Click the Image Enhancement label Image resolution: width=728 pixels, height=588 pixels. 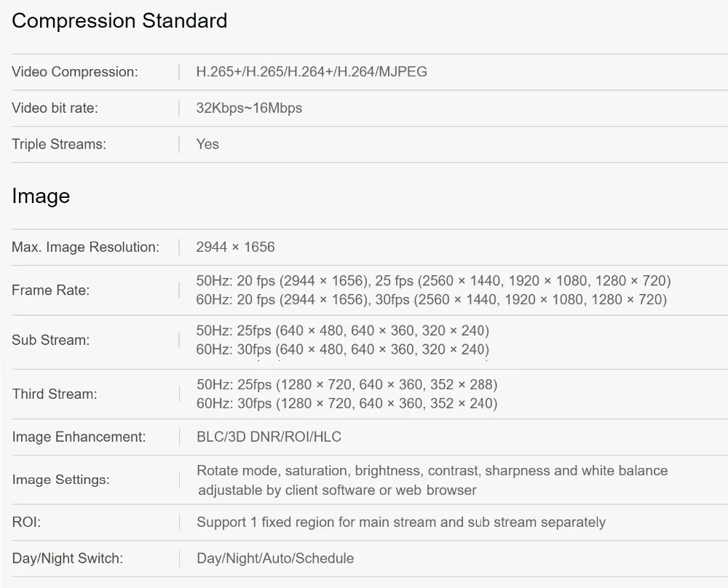(79, 437)
